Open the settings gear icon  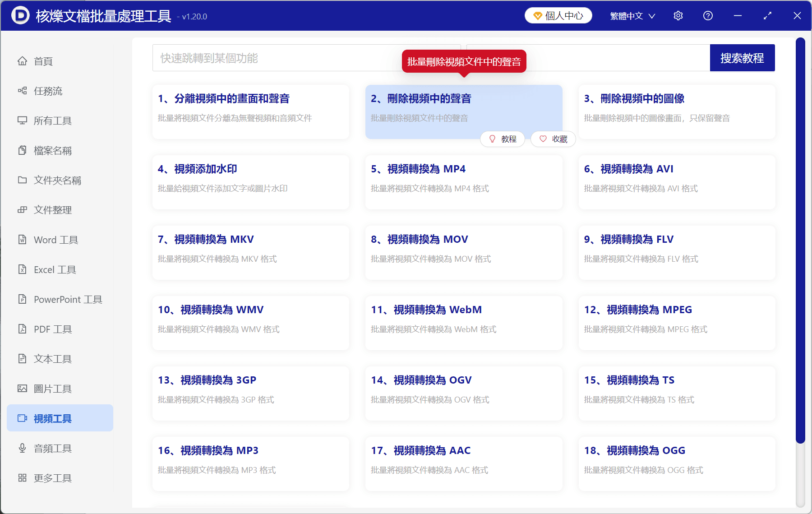pyautogui.click(x=678, y=16)
